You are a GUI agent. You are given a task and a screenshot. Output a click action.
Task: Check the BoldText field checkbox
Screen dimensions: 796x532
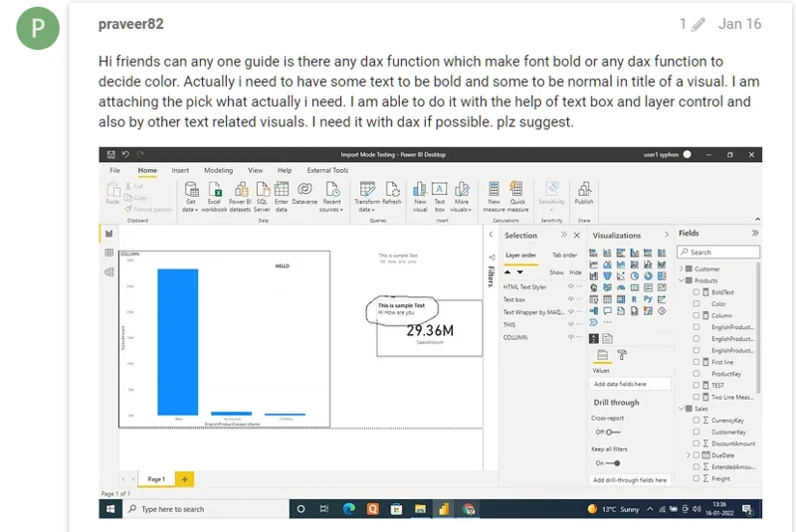696,292
